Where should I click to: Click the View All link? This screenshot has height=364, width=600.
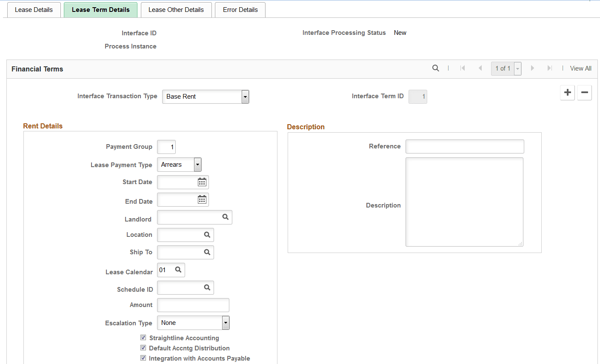click(x=580, y=68)
